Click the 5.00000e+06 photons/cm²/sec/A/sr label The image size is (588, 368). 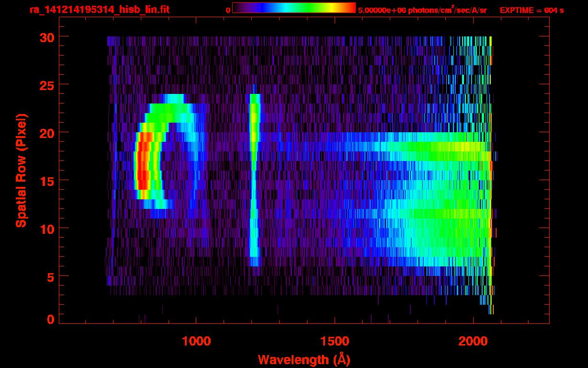422,10
